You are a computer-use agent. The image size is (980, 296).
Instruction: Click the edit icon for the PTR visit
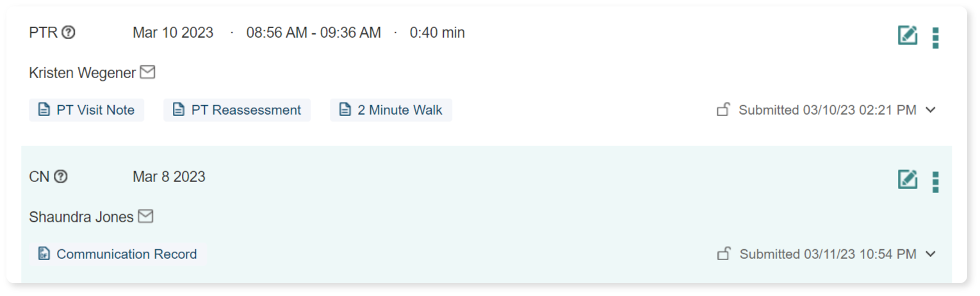(907, 36)
